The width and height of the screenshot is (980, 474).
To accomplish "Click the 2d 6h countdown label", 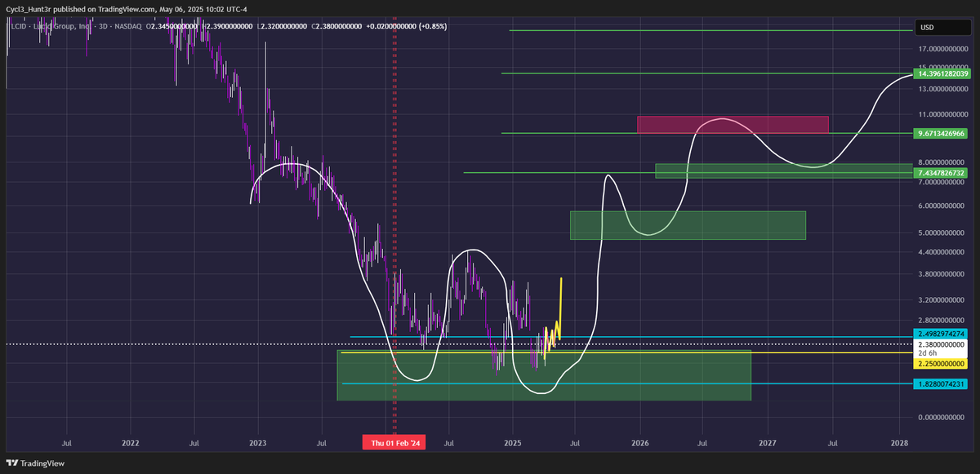I will coord(929,353).
